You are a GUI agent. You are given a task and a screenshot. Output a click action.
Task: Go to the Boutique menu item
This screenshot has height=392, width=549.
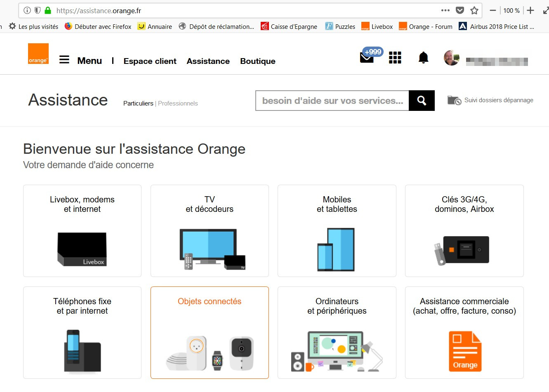pyautogui.click(x=258, y=61)
